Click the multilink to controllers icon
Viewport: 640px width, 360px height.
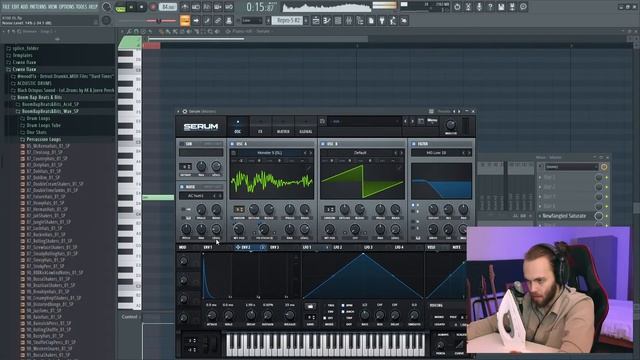click(218, 20)
